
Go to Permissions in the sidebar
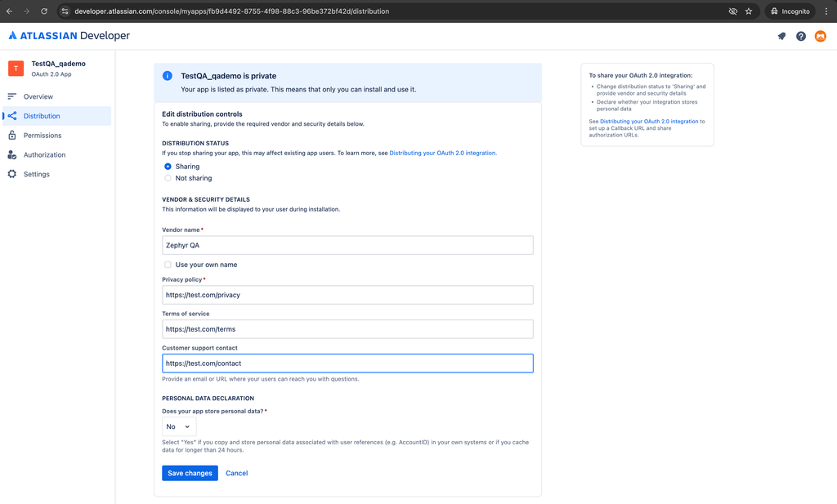coord(42,136)
